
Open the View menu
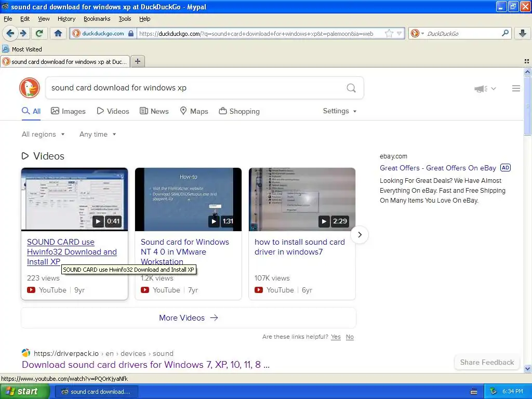click(x=44, y=19)
